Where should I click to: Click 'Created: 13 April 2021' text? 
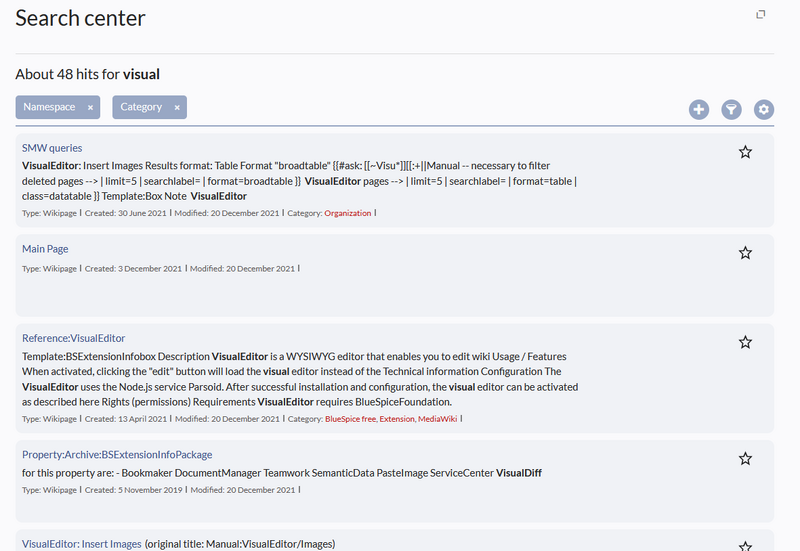point(126,419)
